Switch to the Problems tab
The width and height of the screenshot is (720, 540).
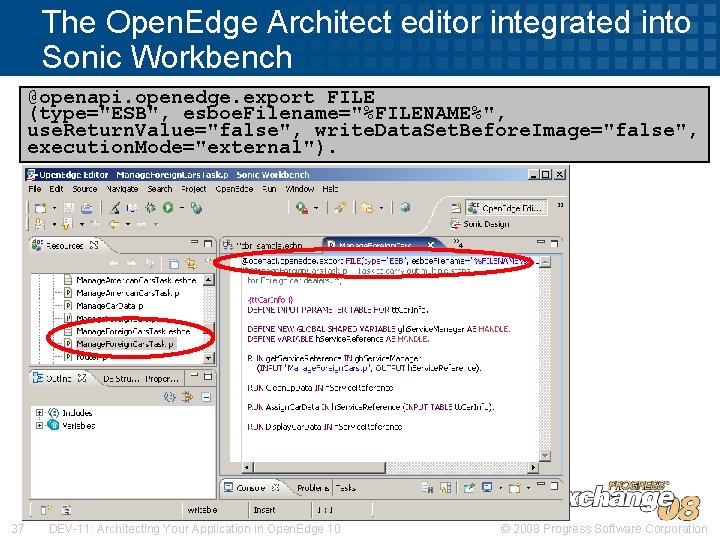tap(313, 488)
